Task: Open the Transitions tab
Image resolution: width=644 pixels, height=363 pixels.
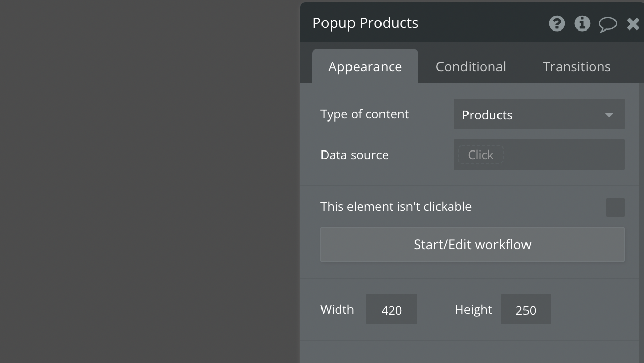Action: [x=576, y=66]
